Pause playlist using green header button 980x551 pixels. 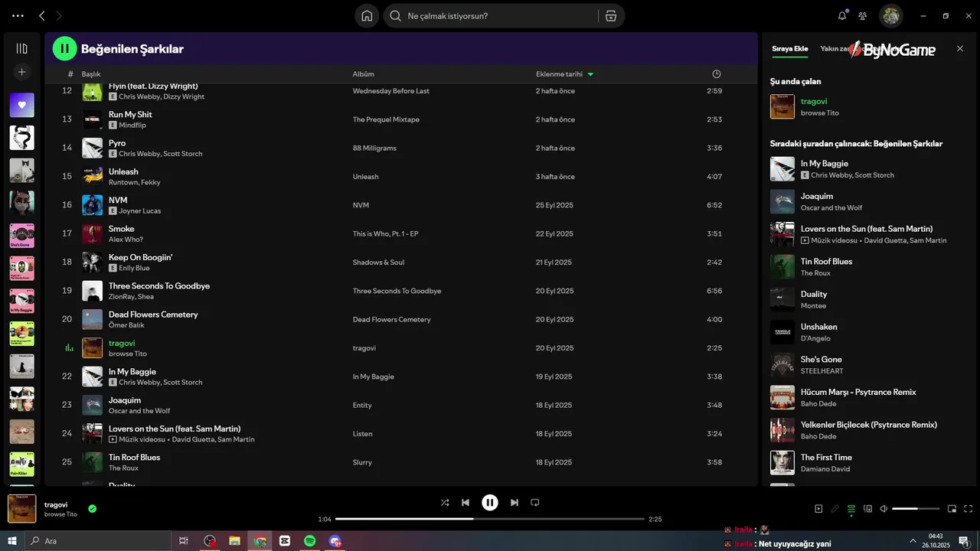(x=64, y=48)
